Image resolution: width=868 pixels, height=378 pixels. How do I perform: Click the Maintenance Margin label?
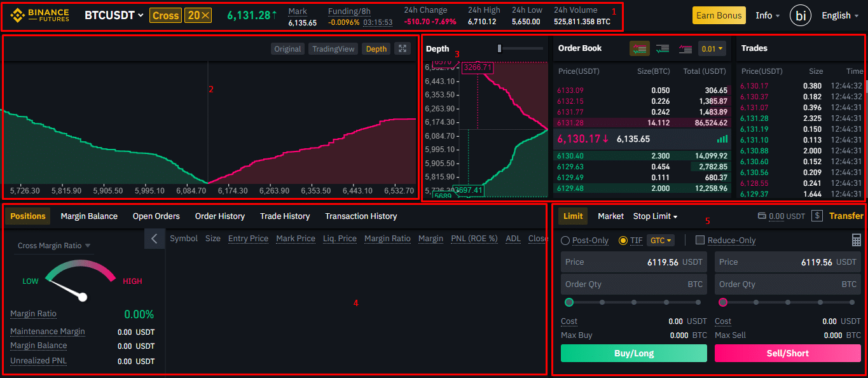48,332
